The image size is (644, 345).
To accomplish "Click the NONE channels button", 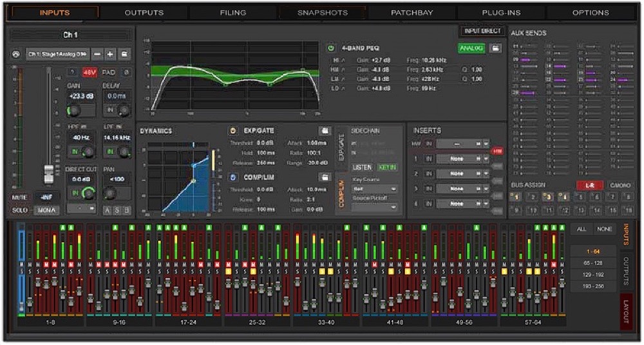I will tap(604, 229).
